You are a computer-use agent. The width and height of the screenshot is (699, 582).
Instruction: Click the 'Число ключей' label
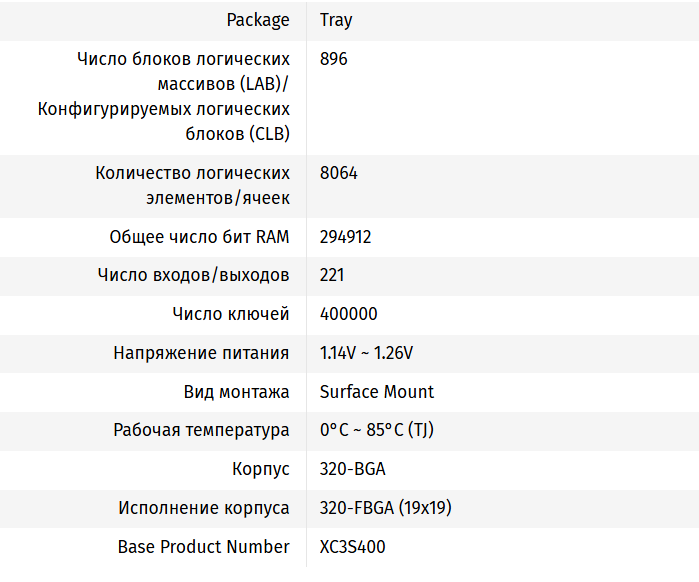[231, 314]
